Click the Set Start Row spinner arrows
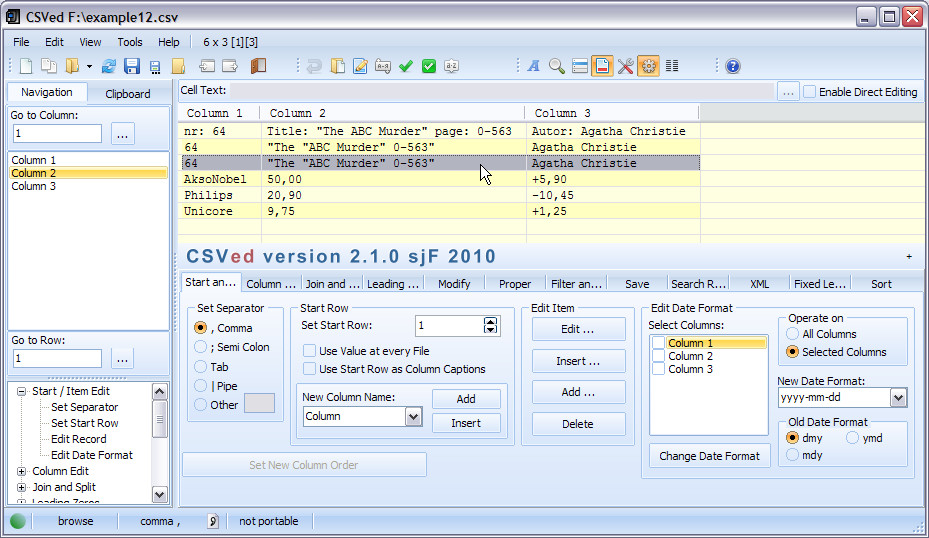This screenshot has height=538, width=929. pos(491,325)
